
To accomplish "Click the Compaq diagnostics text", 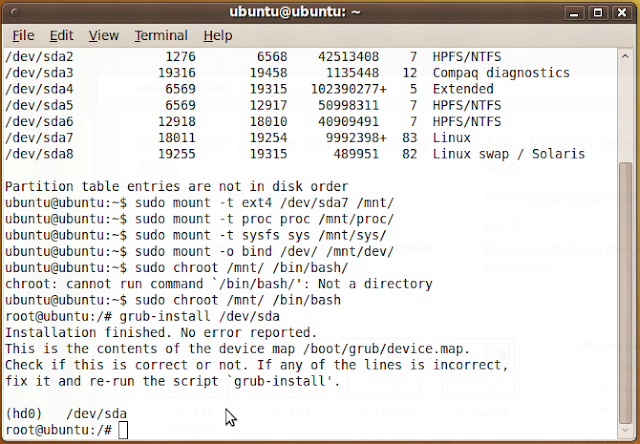I will pos(501,73).
